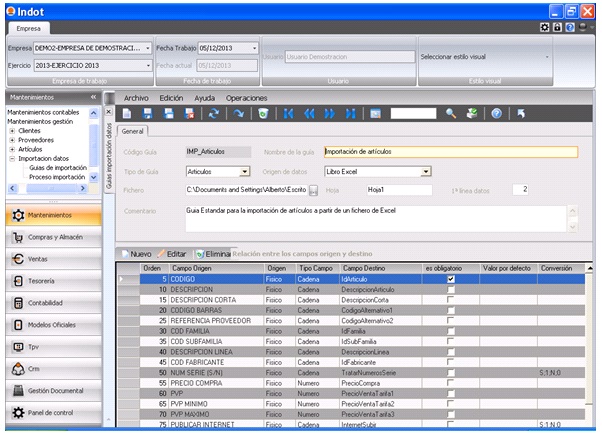602x433 pixels.
Task: Click the Nombre de la guía text field
Action: [450, 152]
